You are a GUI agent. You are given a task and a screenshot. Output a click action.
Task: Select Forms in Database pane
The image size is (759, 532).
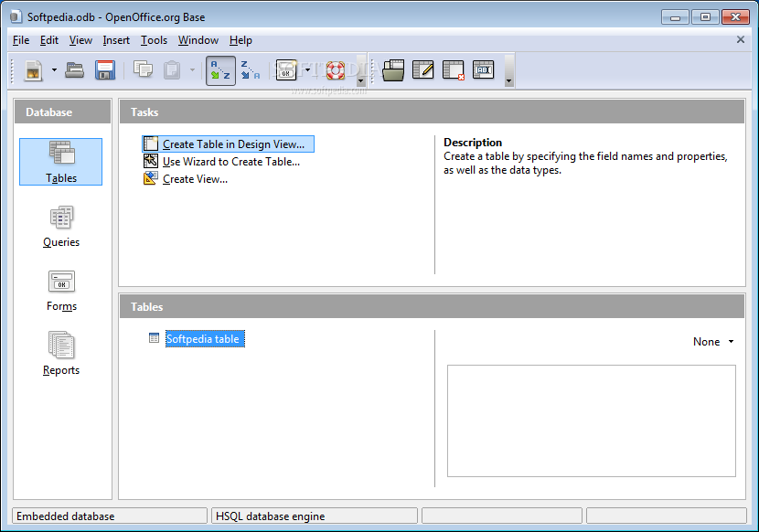61,291
